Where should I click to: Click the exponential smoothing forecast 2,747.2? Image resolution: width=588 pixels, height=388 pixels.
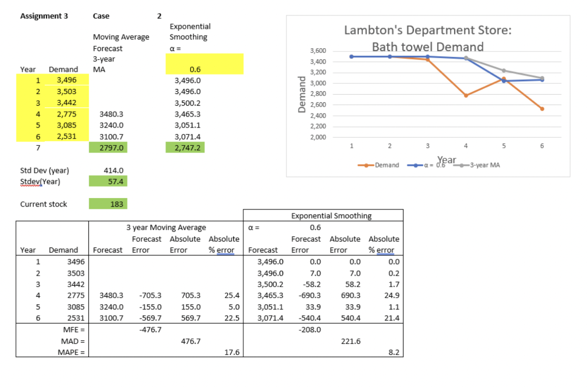pos(185,148)
